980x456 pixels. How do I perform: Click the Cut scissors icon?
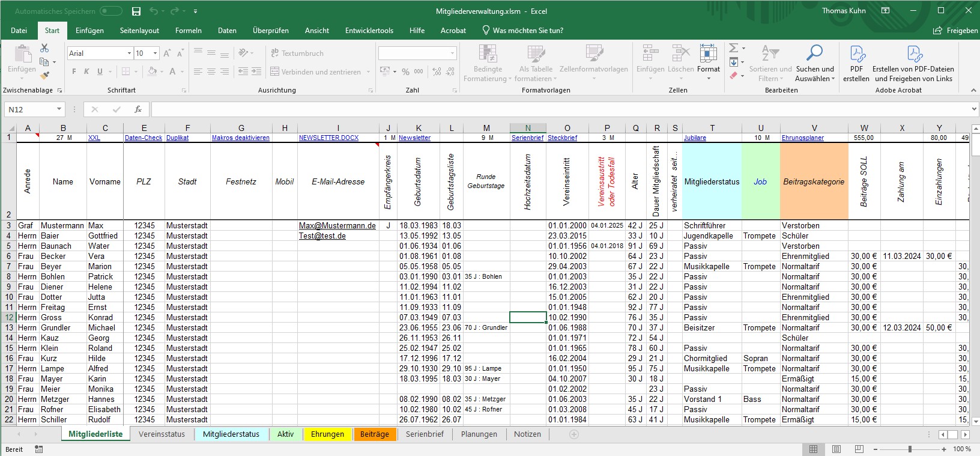point(44,48)
